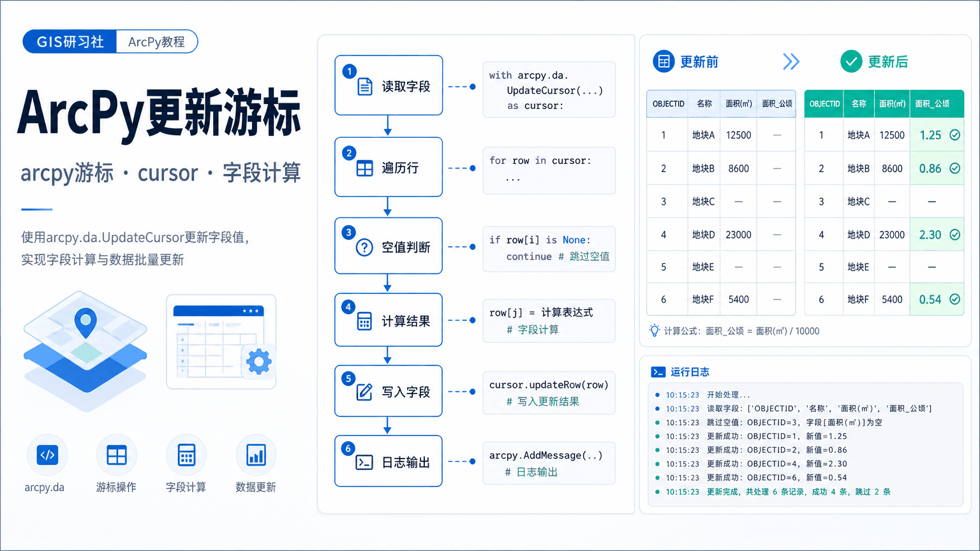Click the '更新成功: OBJECTID=1, 新值=1.25' log line
Screen dimensions: 980x551
coord(776,436)
